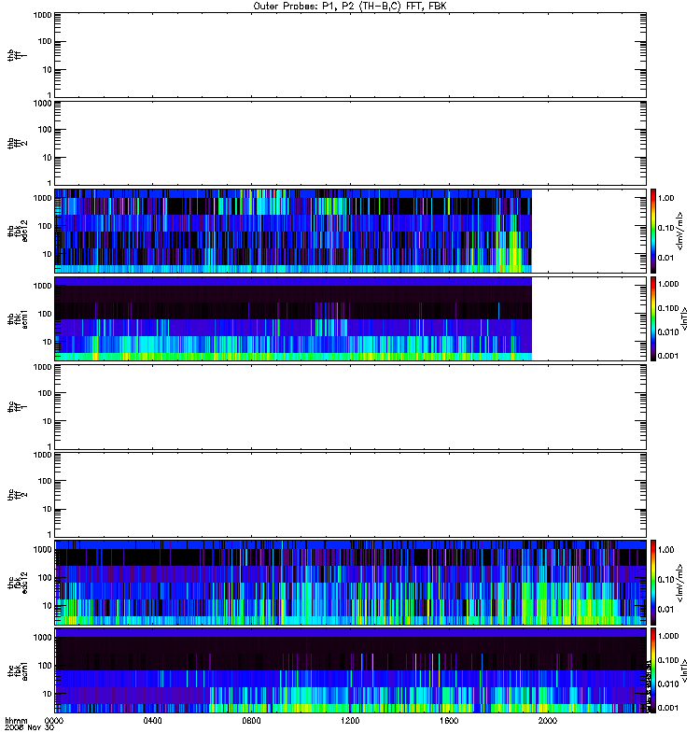Click the '1000' y-axis tick of thc fft 1 panel

click(42, 367)
